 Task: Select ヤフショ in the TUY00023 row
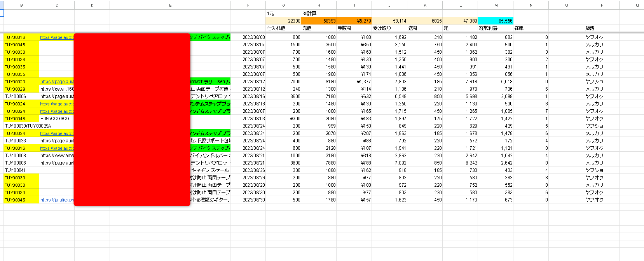(602, 82)
